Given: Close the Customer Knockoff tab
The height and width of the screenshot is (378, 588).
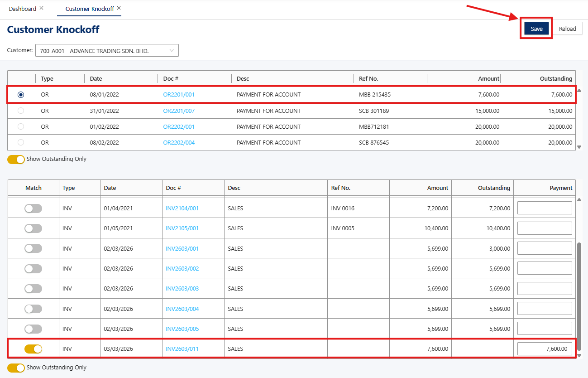Looking at the screenshot, I should click(119, 8).
